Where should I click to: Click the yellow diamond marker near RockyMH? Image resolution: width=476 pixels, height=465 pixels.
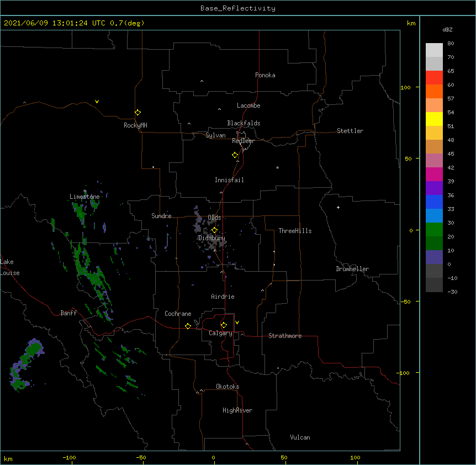[137, 113]
